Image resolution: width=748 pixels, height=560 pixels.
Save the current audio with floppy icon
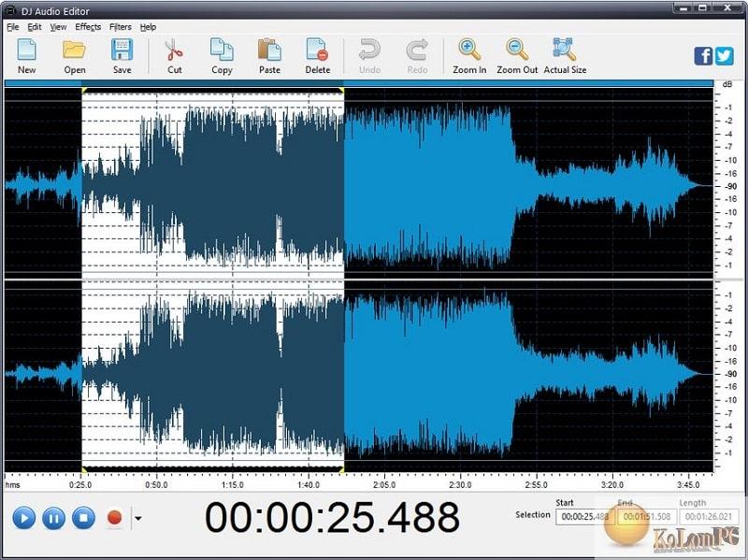pos(122,56)
